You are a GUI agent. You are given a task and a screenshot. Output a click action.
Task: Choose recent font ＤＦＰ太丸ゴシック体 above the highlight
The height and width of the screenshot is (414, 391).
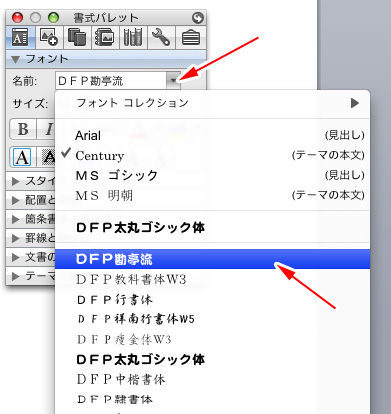[212, 228]
